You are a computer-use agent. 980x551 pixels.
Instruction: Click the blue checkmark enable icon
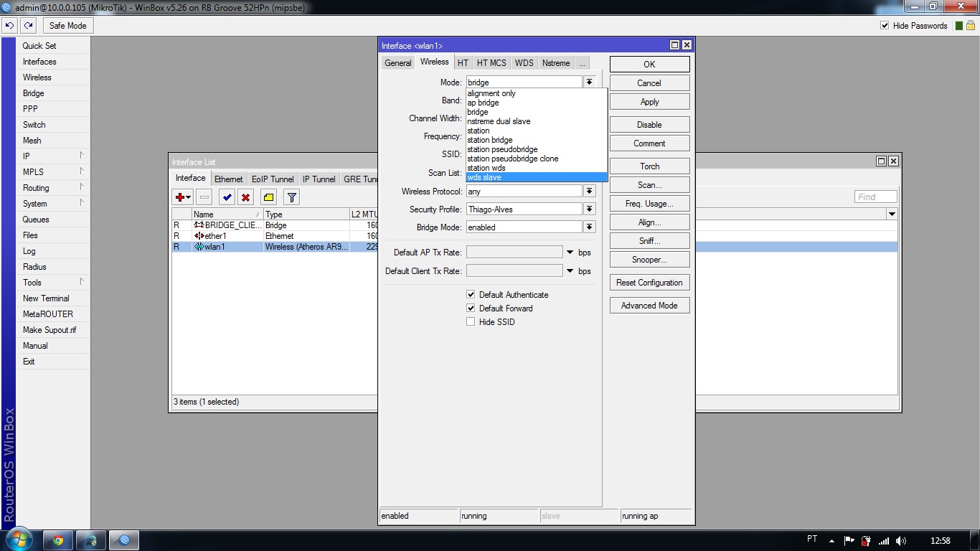[227, 197]
